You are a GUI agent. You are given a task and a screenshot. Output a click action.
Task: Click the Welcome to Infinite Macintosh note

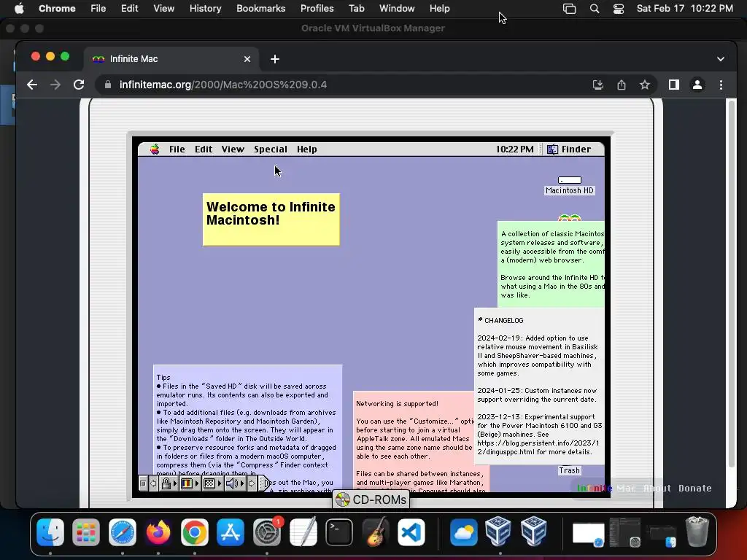point(271,219)
